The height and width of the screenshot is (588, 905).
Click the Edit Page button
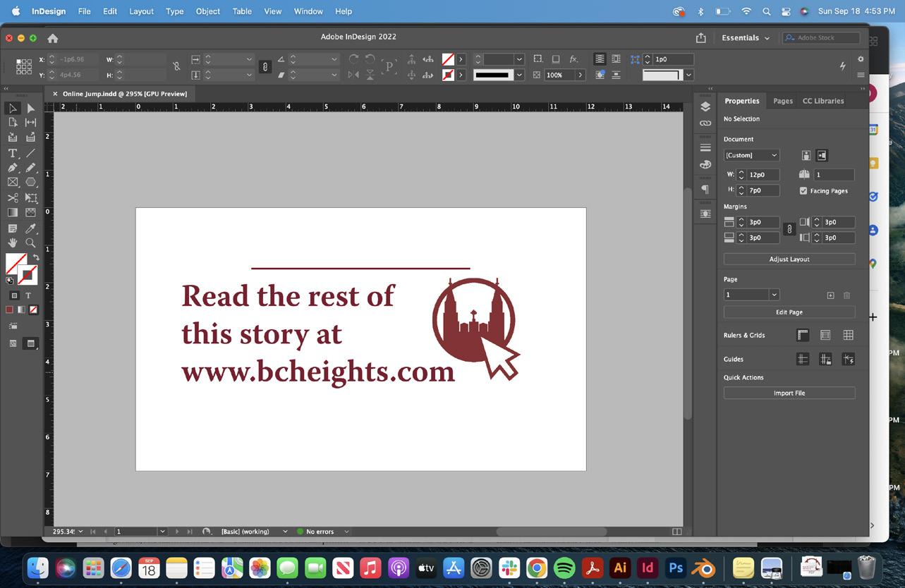(789, 312)
